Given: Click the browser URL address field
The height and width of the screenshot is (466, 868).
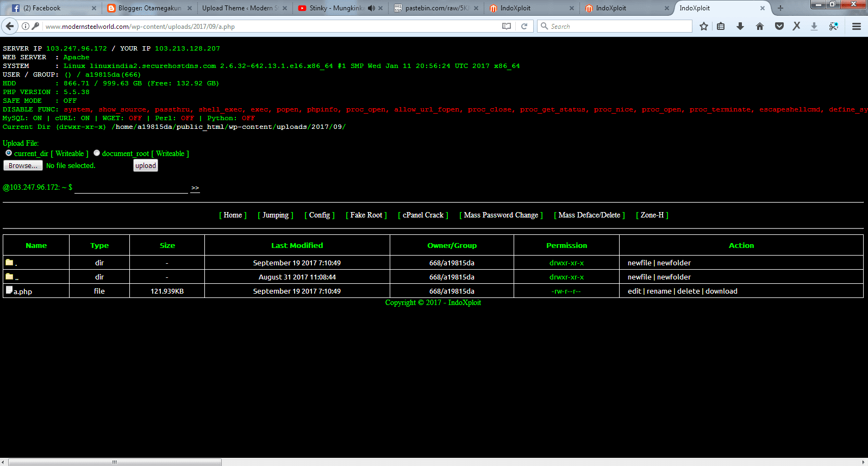Looking at the screenshot, I should (x=271, y=26).
